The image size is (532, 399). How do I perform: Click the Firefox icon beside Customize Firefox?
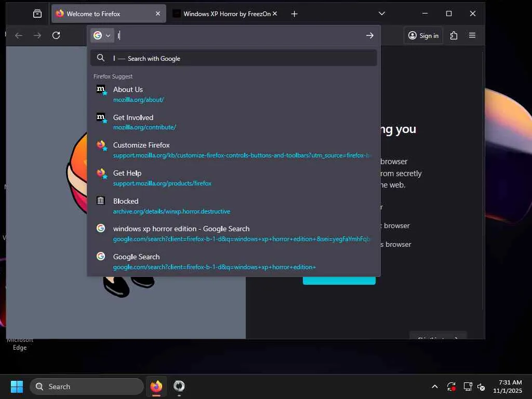(101, 145)
